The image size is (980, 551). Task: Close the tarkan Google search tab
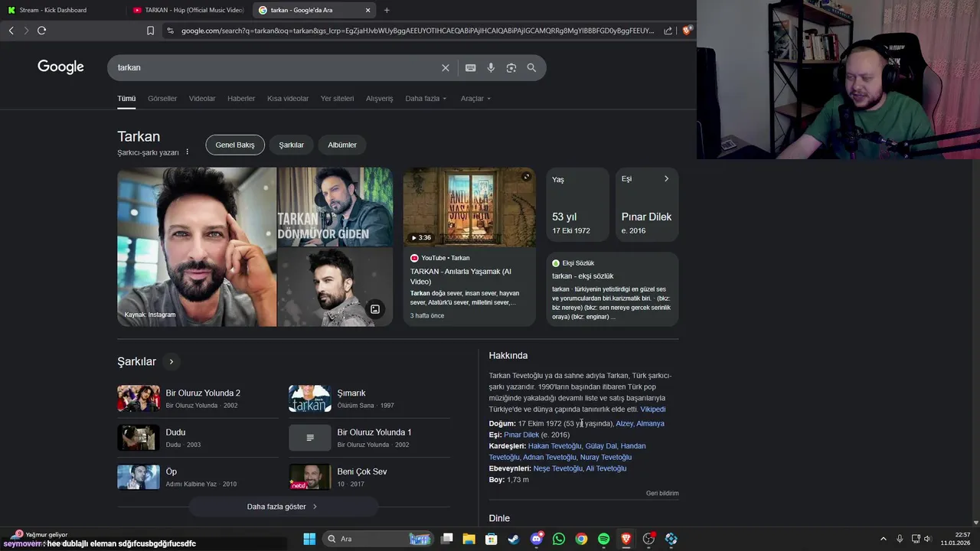(x=367, y=10)
